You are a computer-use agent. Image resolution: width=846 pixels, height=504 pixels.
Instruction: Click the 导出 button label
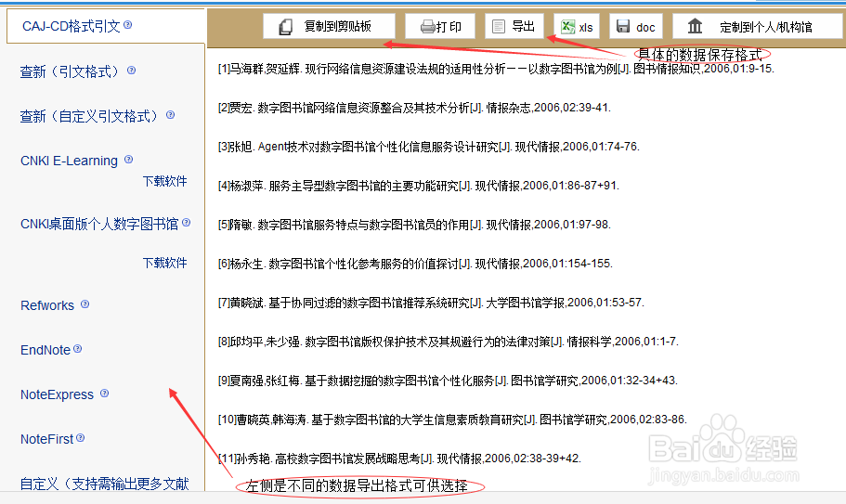[x=523, y=26]
